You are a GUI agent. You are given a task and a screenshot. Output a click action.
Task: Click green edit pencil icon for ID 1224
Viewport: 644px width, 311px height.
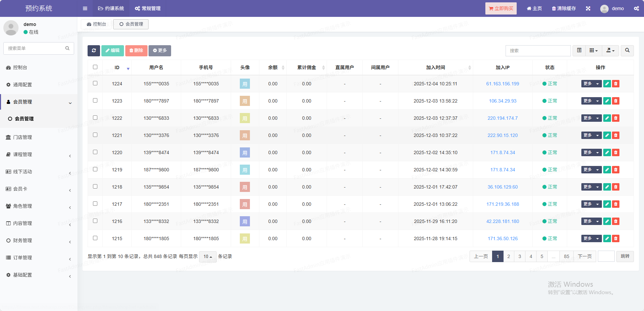click(607, 84)
